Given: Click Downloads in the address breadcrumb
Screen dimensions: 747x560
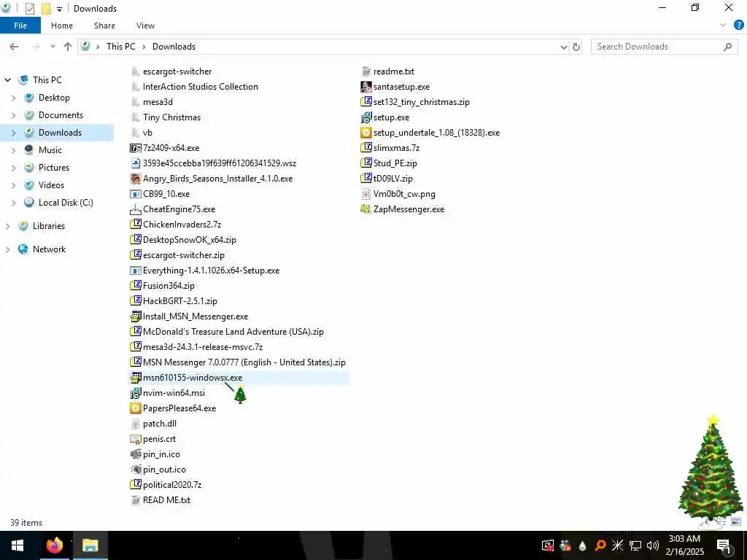Looking at the screenshot, I should pyautogui.click(x=174, y=47).
